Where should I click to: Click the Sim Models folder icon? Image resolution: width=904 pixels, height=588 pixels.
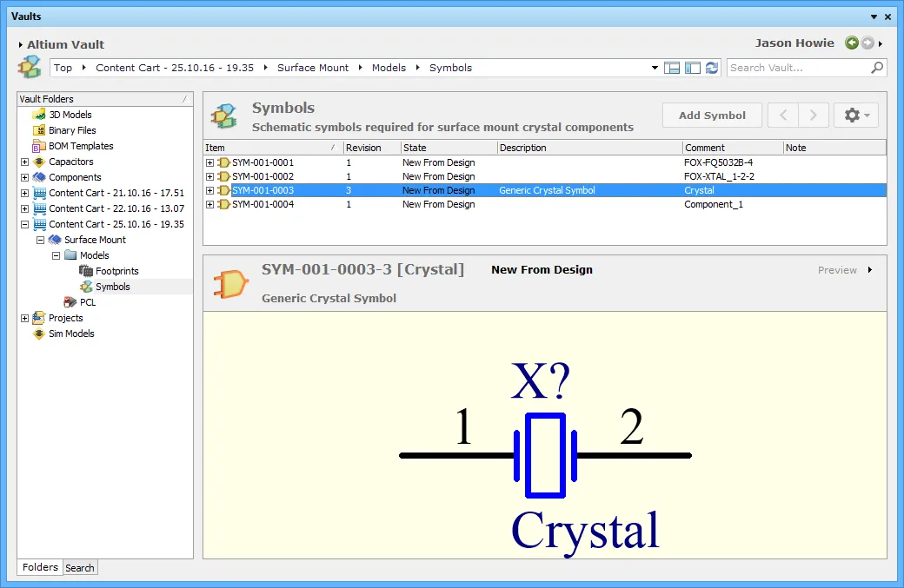[39, 334]
